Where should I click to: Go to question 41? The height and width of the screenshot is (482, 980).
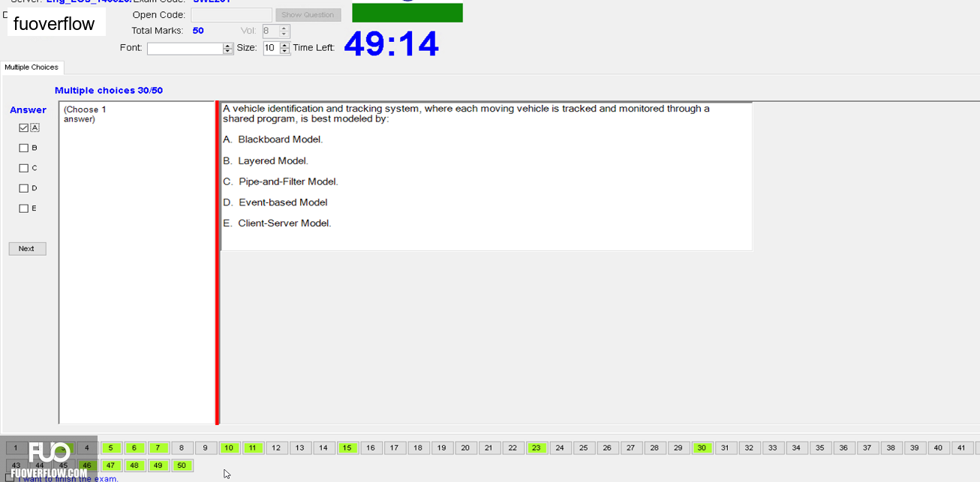pos(961,448)
